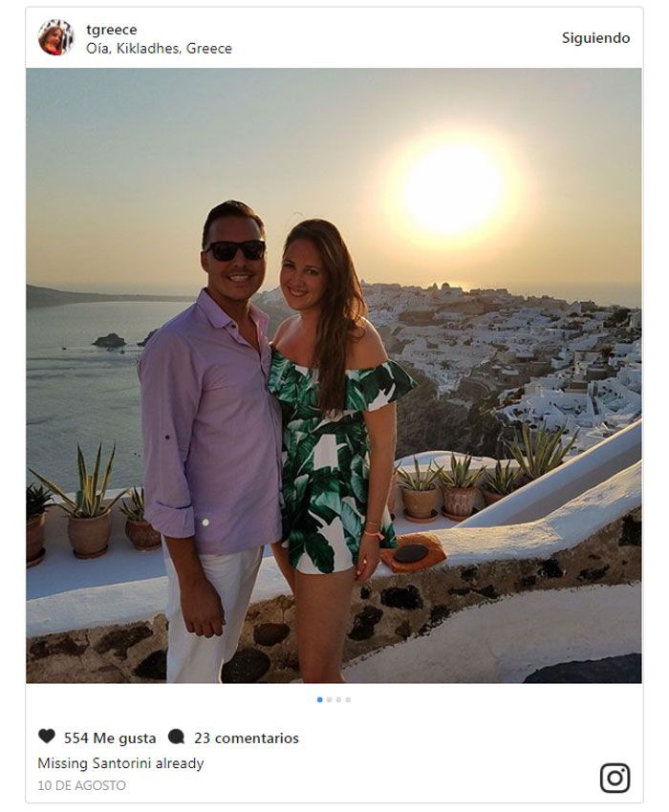This screenshot has height=812, width=669.
Task: Click the Missing Santorini already caption
Action: [x=120, y=763]
